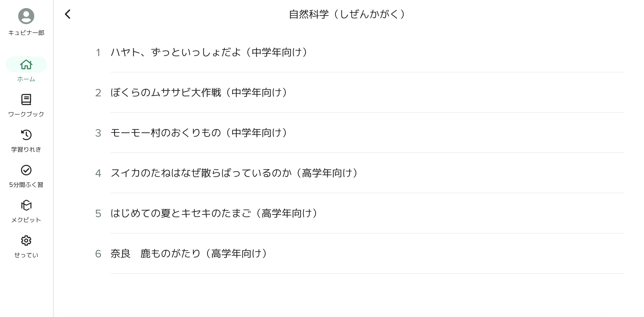Open the ワークブック workbook icon
The height and width of the screenshot is (317, 644).
pyautogui.click(x=26, y=100)
